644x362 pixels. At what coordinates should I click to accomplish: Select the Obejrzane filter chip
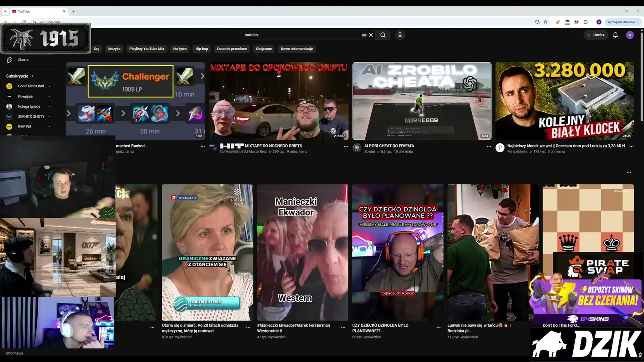tap(264, 49)
